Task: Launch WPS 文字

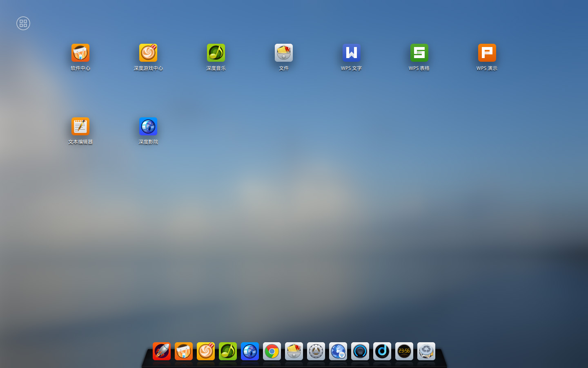Action: 352,53
